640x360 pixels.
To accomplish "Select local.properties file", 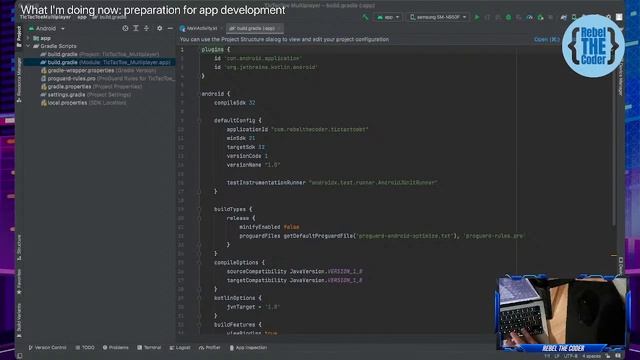I will [x=83, y=103].
